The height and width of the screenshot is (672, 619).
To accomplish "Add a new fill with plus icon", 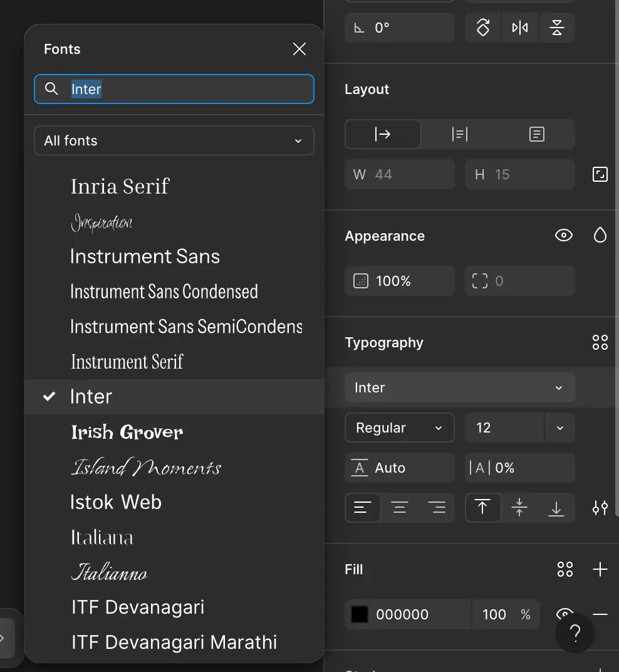I will [600, 569].
